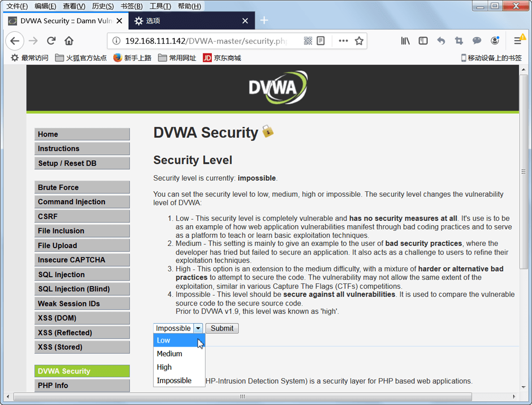Click the Submit button
The height and width of the screenshot is (405, 532).
click(x=222, y=328)
